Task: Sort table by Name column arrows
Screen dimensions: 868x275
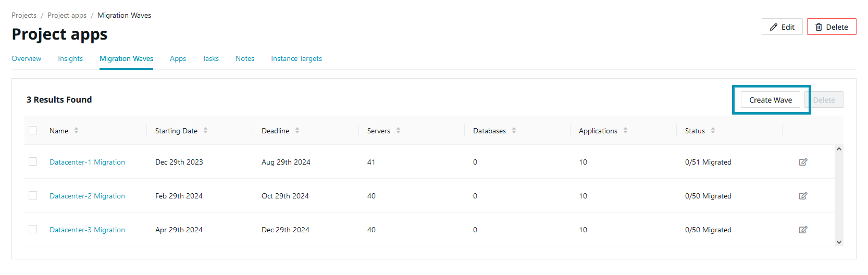Action: [76, 131]
